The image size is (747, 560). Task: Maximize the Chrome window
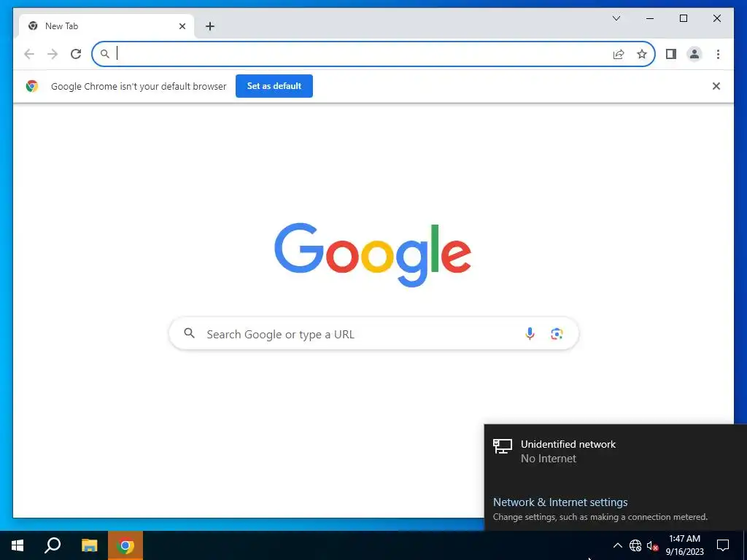pos(683,18)
